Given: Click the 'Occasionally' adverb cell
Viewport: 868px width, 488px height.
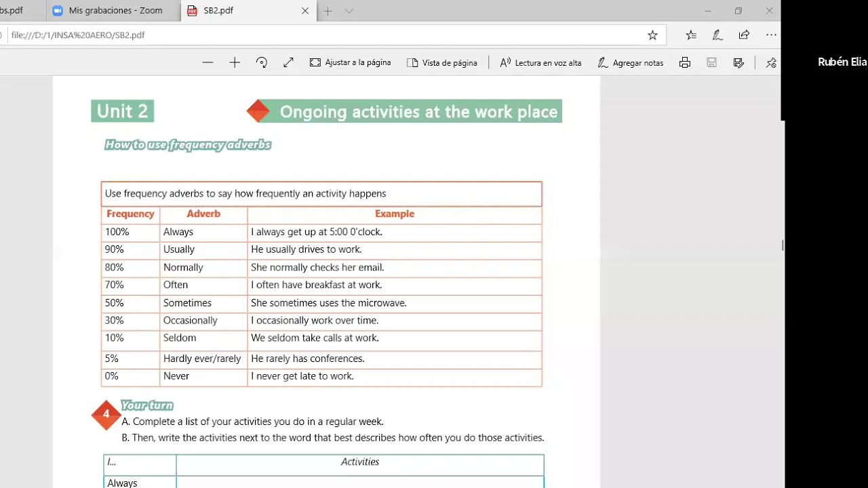Looking at the screenshot, I should click(x=203, y=321).
